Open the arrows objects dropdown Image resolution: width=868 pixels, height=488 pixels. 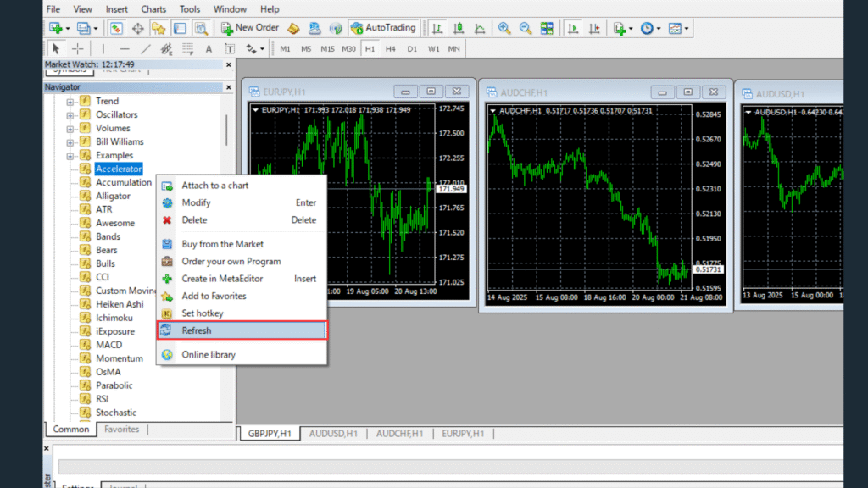click(262, 49)
